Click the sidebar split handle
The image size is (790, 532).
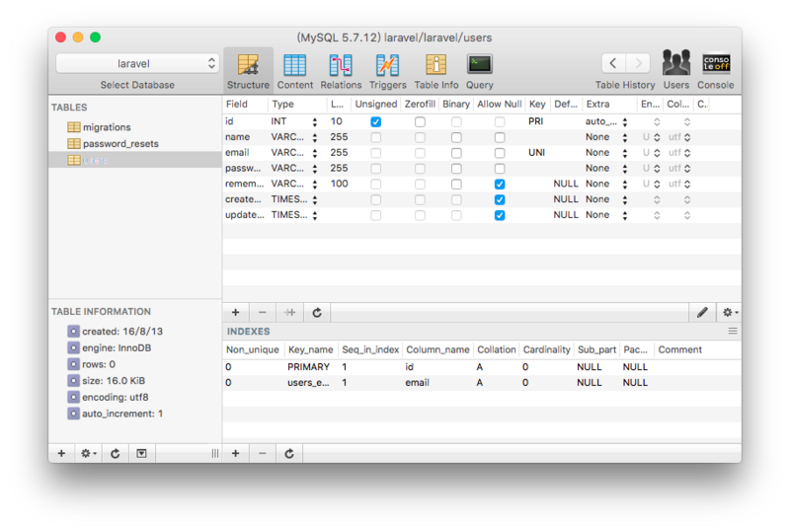click(x=215, y=453)
